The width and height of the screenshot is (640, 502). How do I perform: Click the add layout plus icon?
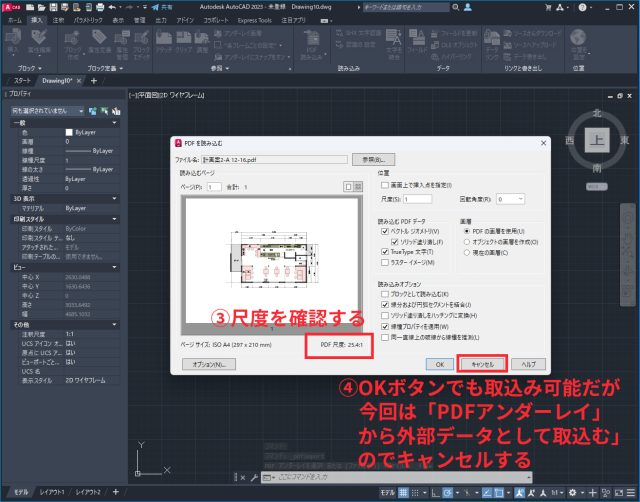coord(115,493)
